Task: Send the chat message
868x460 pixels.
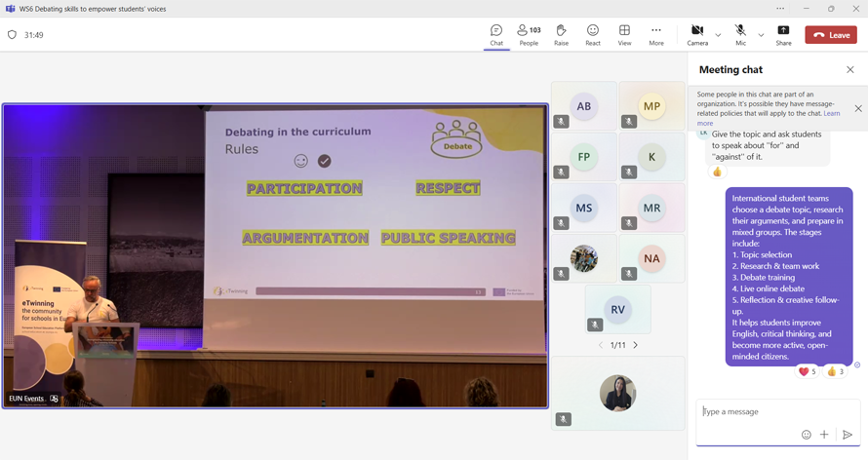Action: pyautogui.click(x=847, y=435)
